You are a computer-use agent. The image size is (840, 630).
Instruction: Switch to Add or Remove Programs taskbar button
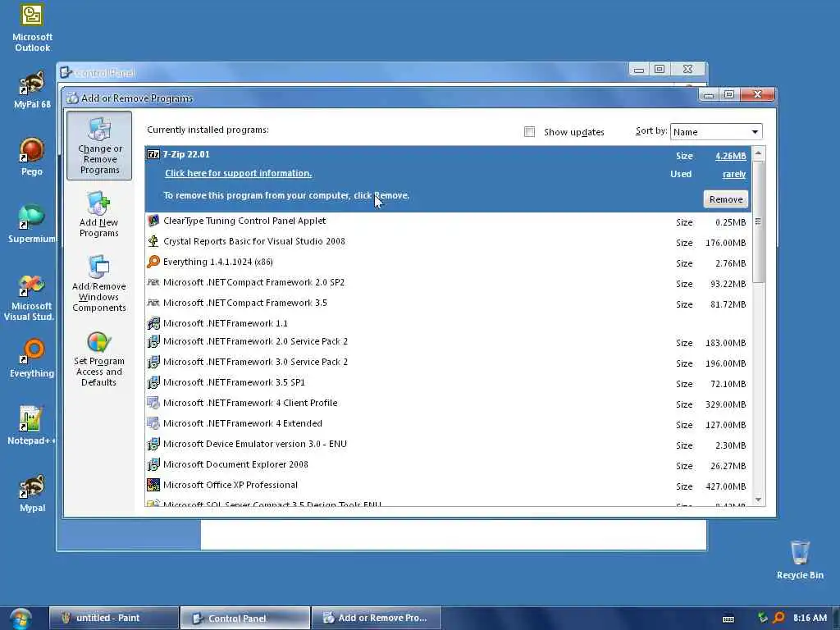click(x=377, y=618)
